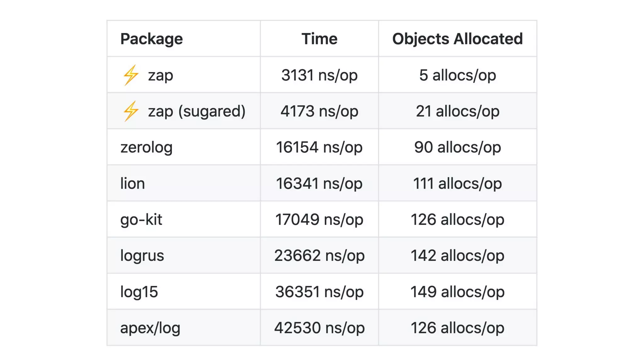The width and height of the screenshot is (644, 362).
Task: Select the log15 package cell
Action: tap(139, 292)
